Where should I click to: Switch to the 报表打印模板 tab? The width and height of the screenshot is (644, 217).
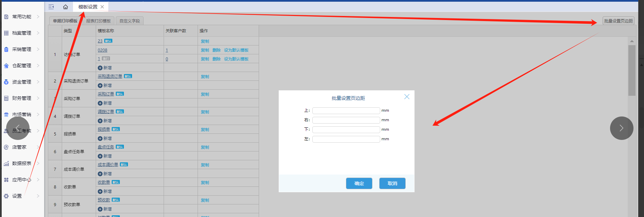tap(98, 21)
